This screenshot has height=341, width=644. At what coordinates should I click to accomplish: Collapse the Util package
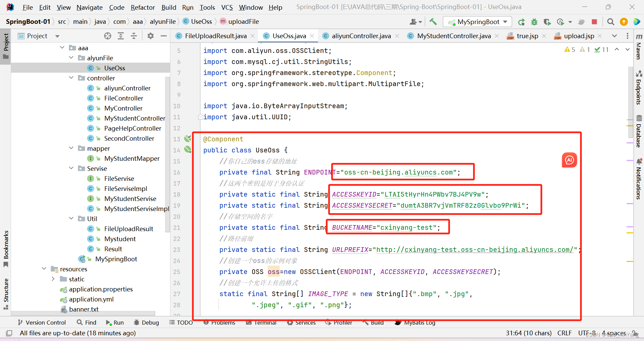tap(71, 218)
